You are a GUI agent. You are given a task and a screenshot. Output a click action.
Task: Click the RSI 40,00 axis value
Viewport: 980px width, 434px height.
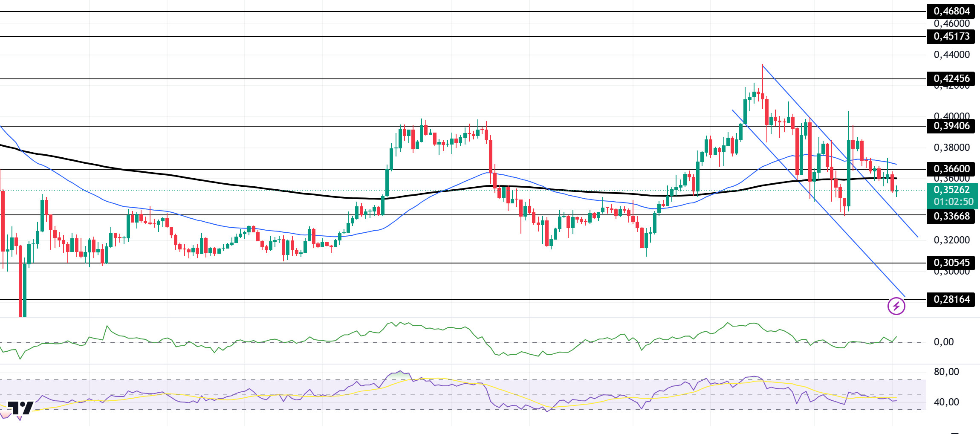tap(946, 402)
